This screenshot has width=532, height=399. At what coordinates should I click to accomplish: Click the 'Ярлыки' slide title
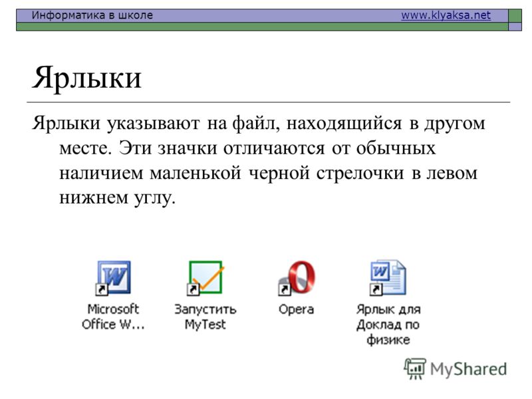[x=86, y=78]
